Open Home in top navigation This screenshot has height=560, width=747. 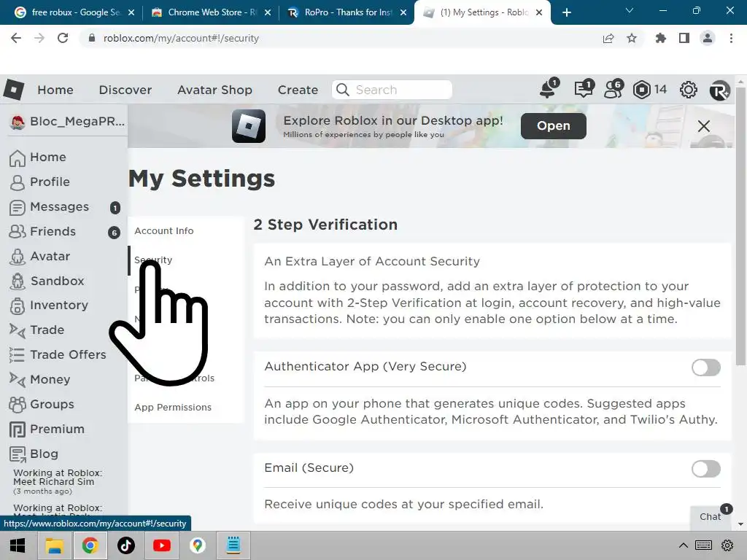(55, 90)
